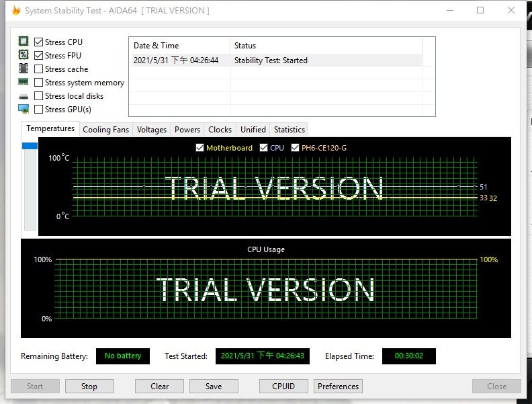Click the Test Started timestamp field
Screen dimensions: 532x404
tap(263, 356)
